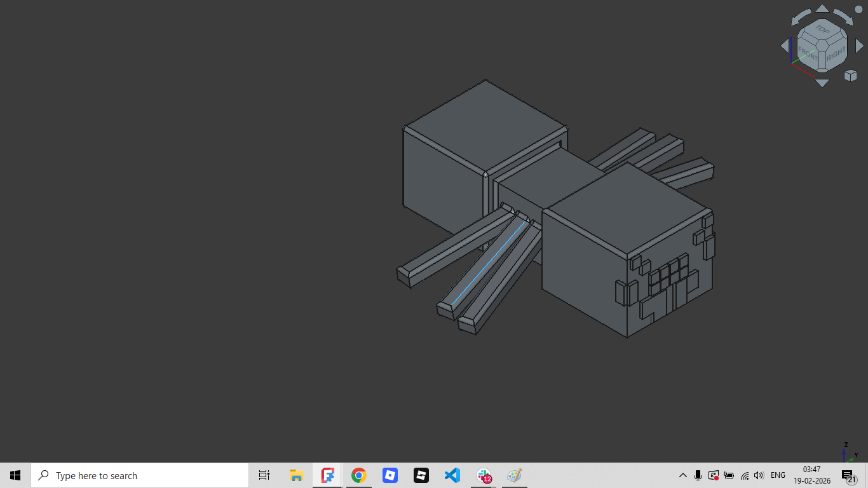The height and width of the screenshot is (488, 868).
Task: Click the taskbar search box
Action: pos(140,475)
